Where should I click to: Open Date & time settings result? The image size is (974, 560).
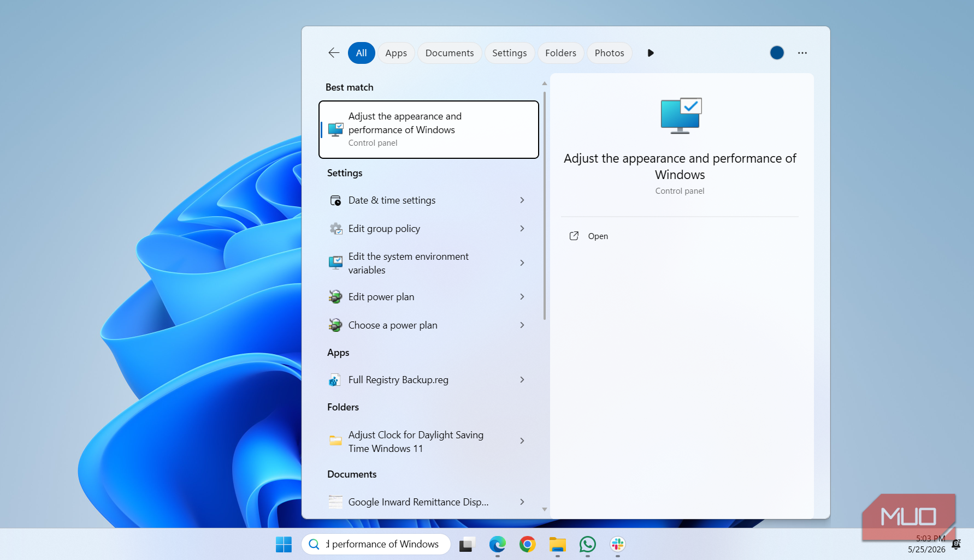429,200
